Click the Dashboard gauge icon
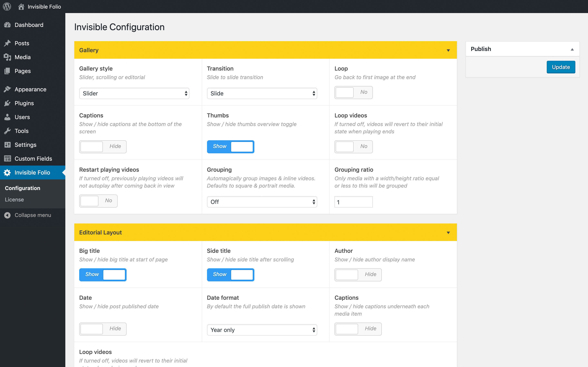The image size is (588, 367). tap(7, 25)
